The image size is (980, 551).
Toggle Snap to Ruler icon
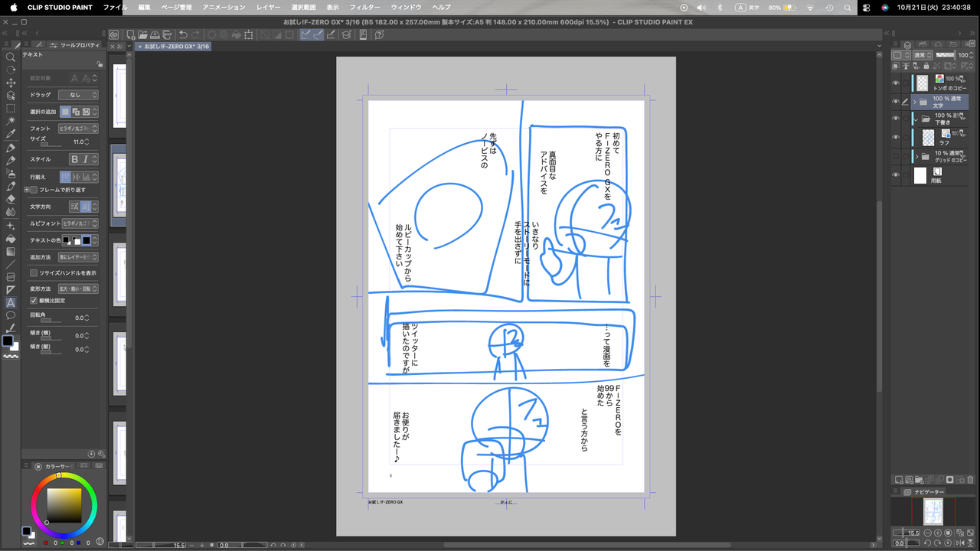[306, 34]
